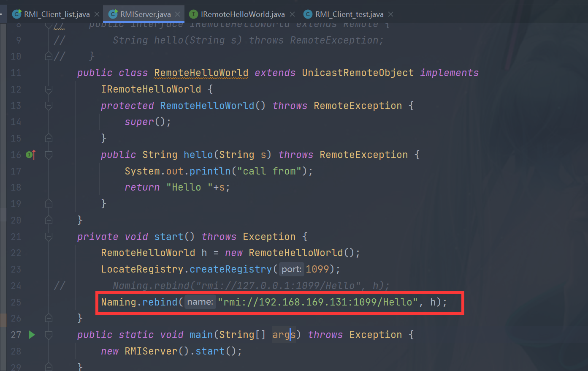Click the args parameter on line 27
The width and height of the screenshot is (588, 371).
(284, 335)
